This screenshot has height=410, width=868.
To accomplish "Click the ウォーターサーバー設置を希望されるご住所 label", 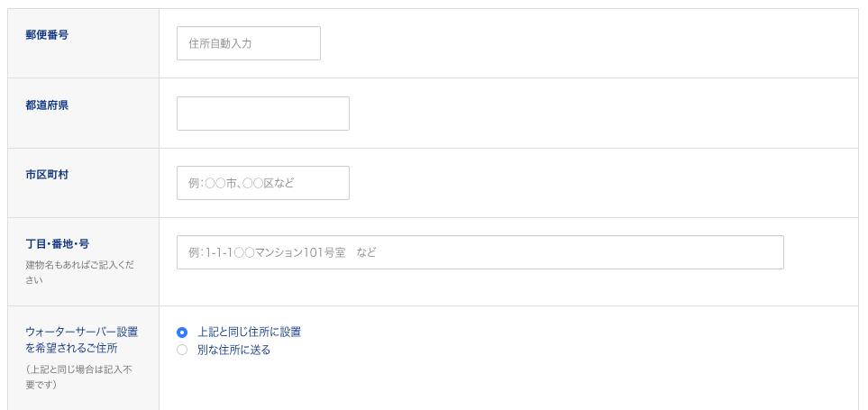I will click(x=81, y=341).
